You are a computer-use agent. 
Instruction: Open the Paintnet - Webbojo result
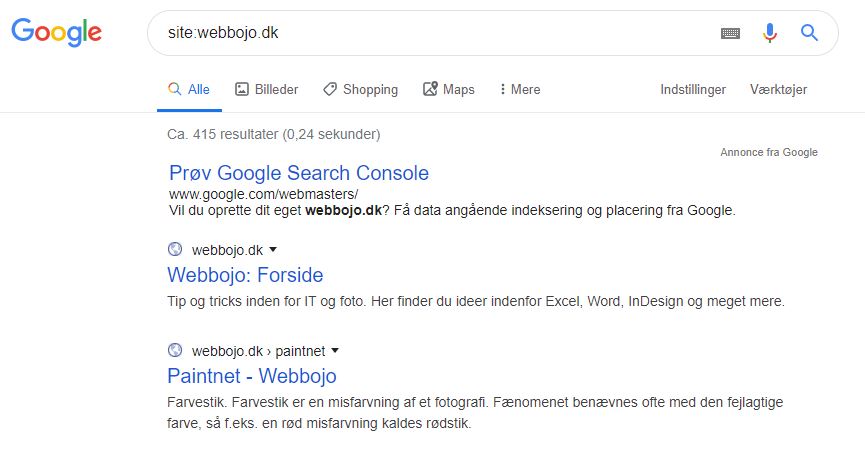tap(252, 376)
